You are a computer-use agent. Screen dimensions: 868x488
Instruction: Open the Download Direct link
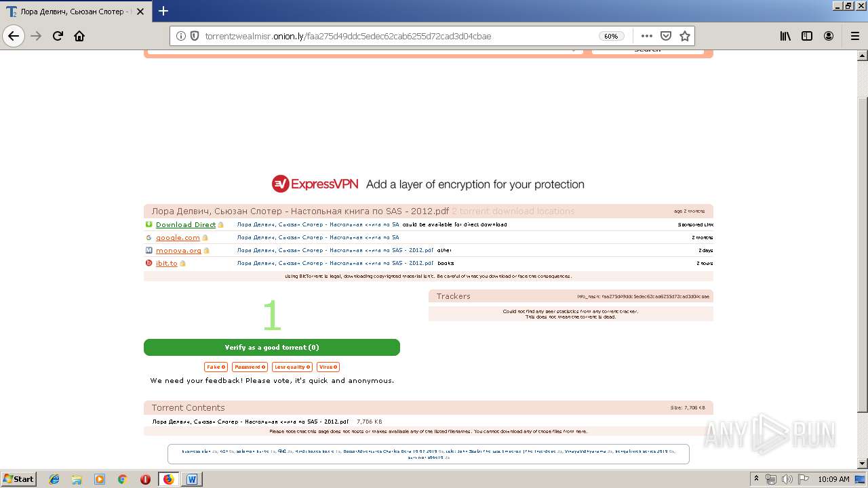[186, 225]
